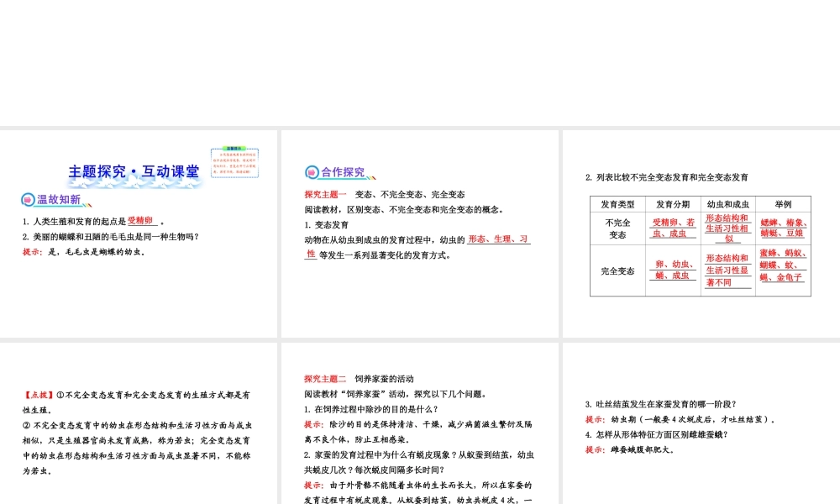Viewport: 840px width, 504px height.
Task: Click the cell 受精卵、若虫、成虫
Action: coord(674,228)
